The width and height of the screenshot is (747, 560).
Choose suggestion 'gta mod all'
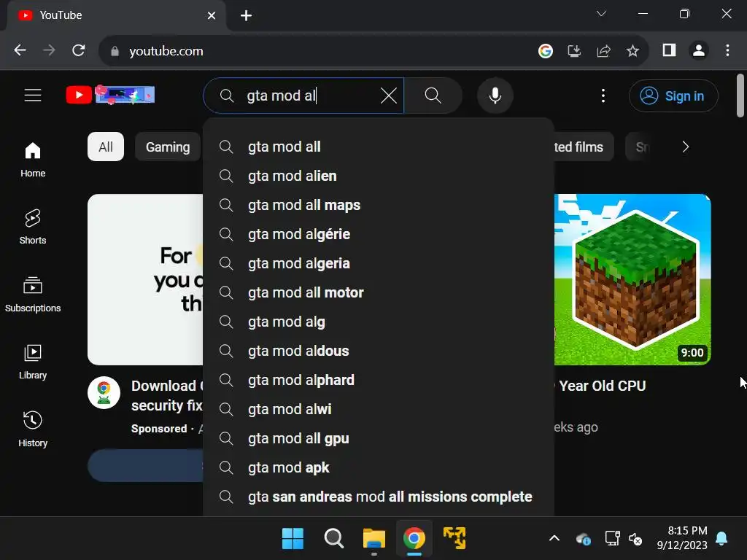[379, 147]
